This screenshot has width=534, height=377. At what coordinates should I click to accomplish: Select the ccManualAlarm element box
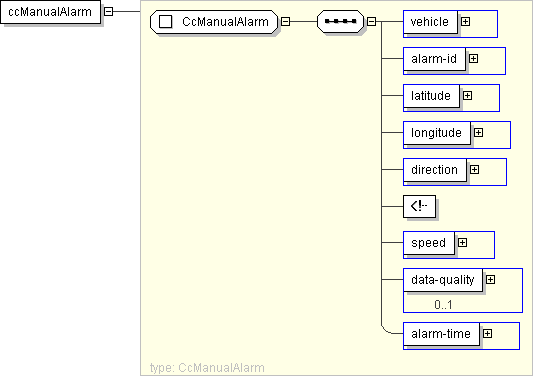pos(50,12)
